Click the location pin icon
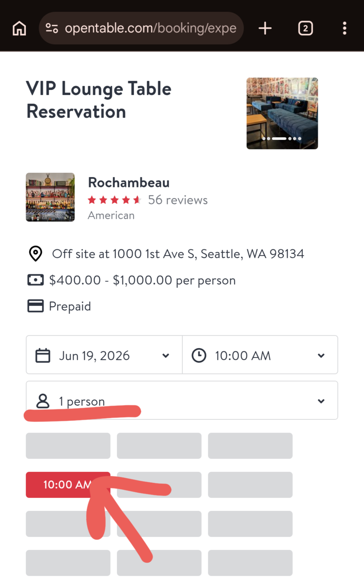364x588 pixels. click(35, 253)
